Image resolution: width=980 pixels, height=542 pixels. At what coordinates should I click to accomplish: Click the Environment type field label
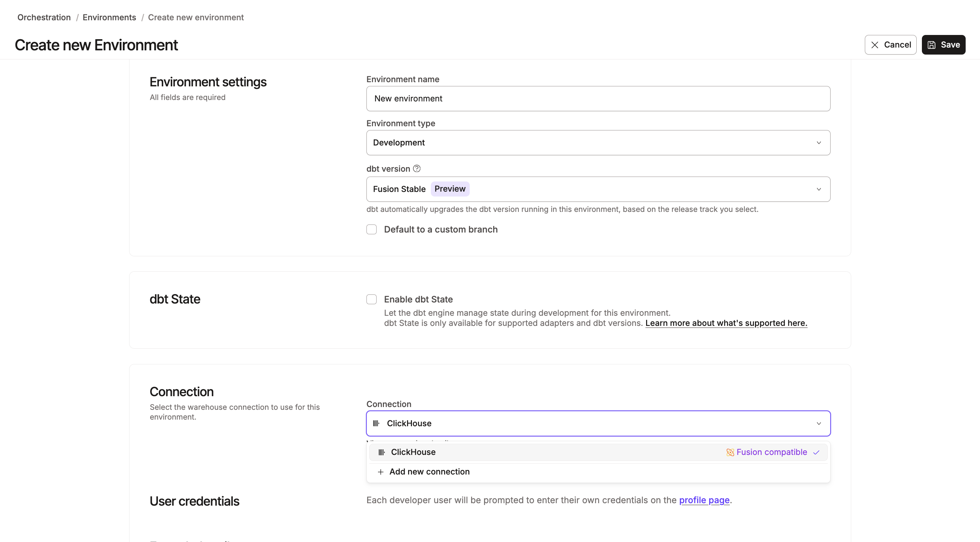coord(401,123)
